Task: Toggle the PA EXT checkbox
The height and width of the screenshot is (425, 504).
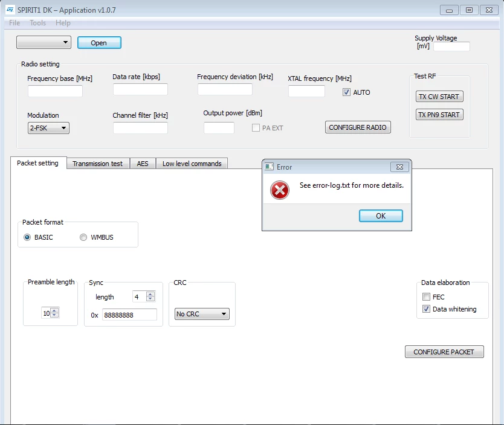Action: [256, 128]
